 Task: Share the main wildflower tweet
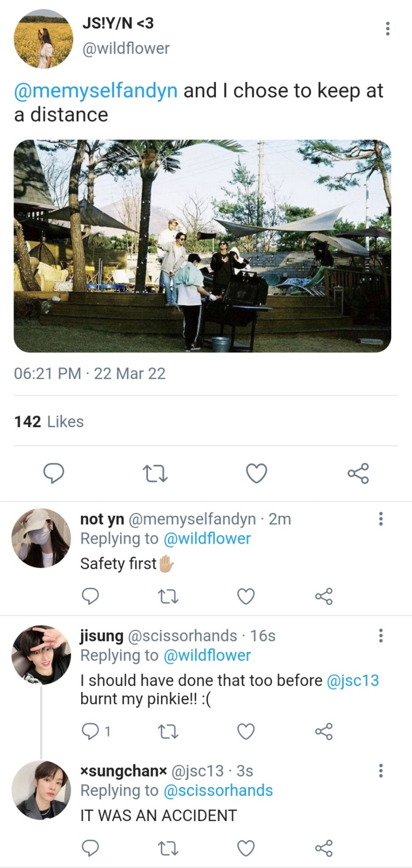pyautogui.click(x=358, y=473)
